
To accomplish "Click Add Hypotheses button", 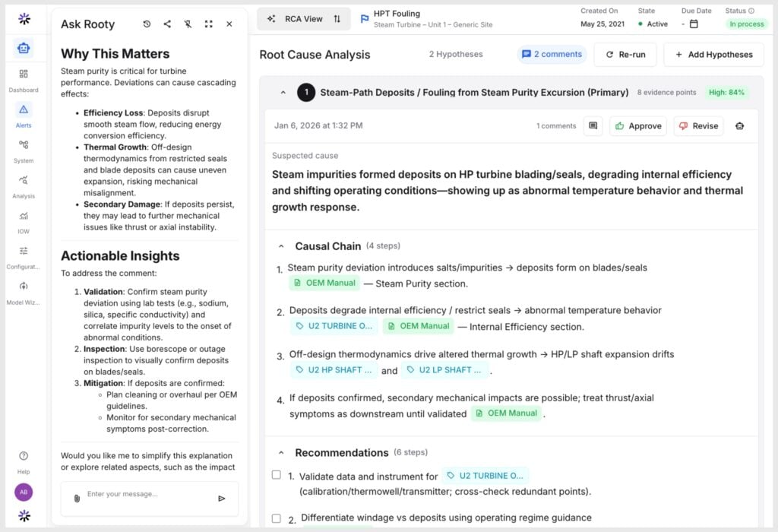I will [x=713, y=55].
